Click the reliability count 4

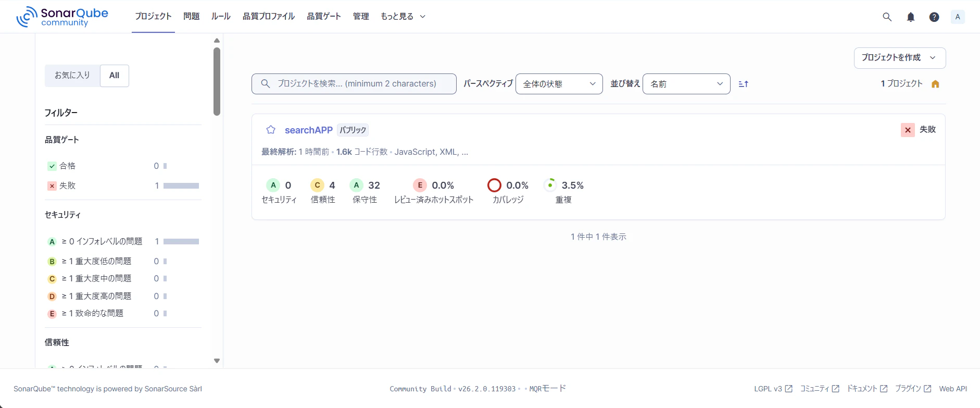332,186
